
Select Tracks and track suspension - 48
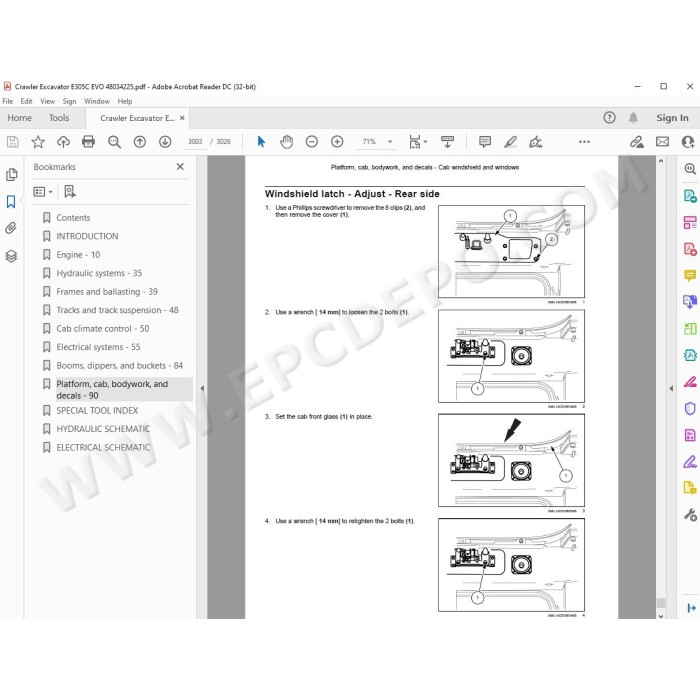117,310
